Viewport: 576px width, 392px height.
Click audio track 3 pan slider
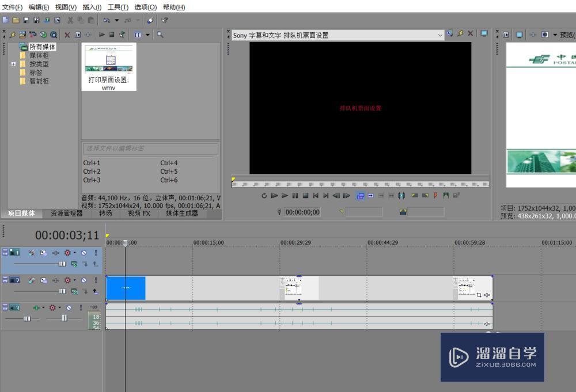[x=65, y=318]
